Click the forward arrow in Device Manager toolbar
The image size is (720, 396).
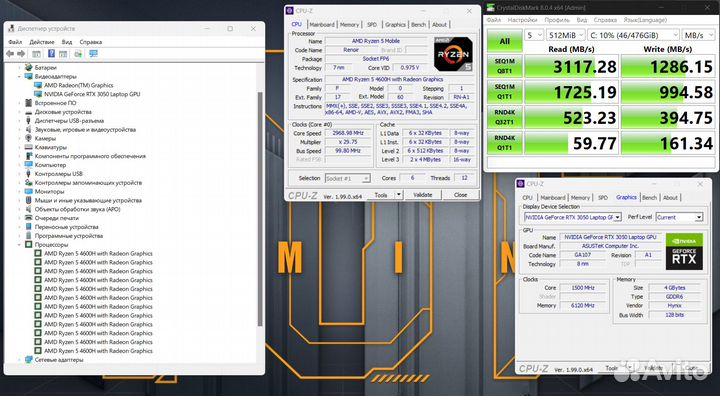tap(21, 54)
